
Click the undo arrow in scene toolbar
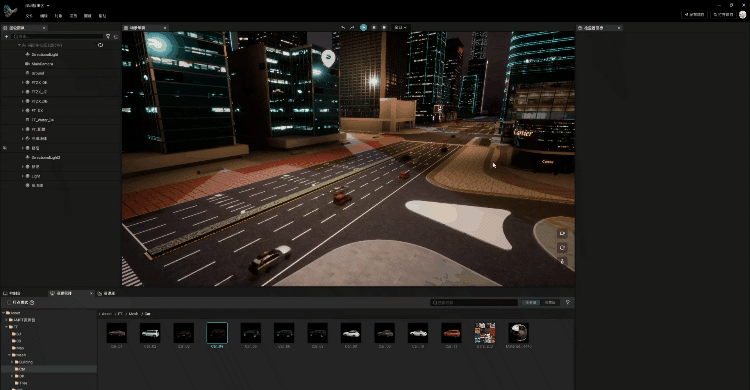coord(343,28)
